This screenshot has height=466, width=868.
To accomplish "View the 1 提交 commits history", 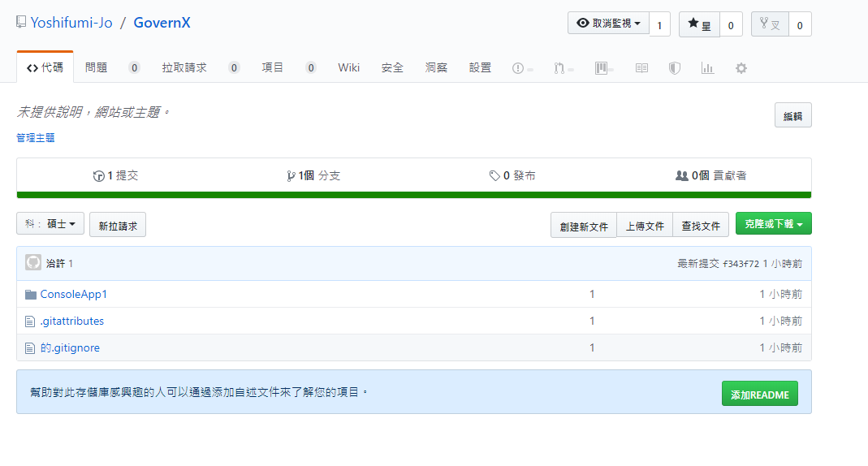I will 115,175.
